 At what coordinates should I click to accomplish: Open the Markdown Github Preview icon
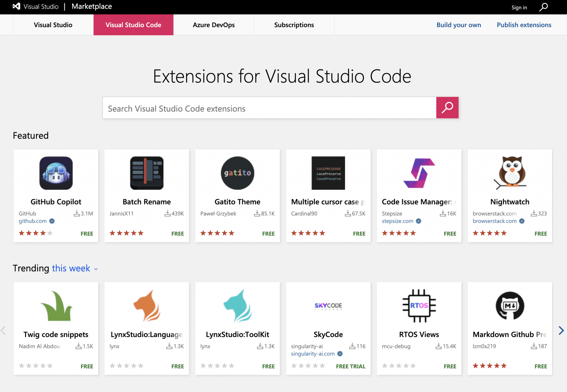click(509, 306)
